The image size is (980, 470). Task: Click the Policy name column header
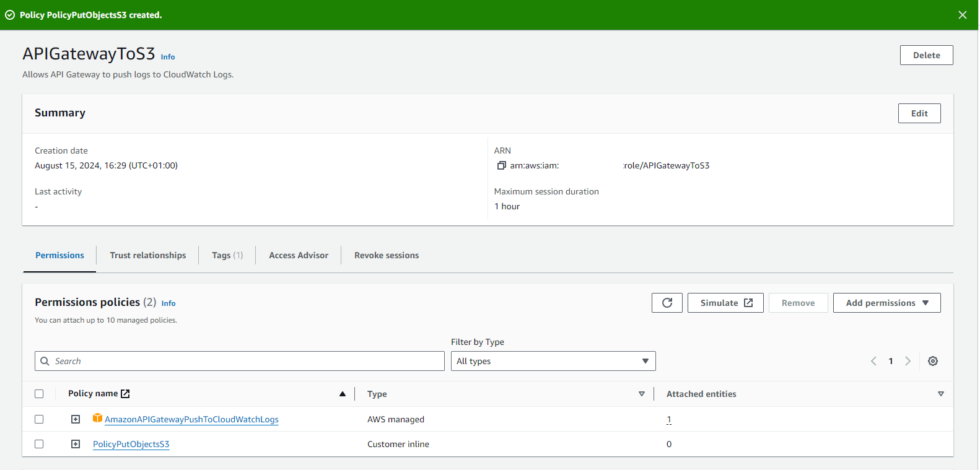[x=93, y=393]
